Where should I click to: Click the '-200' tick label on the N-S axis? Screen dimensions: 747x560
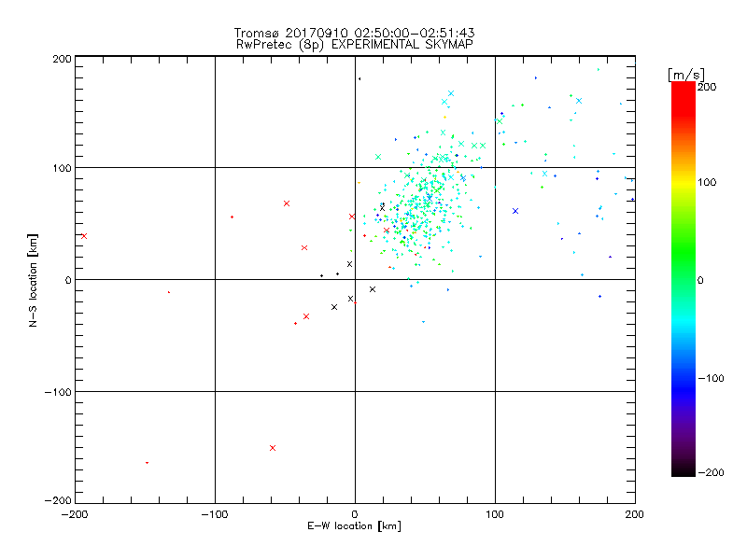[x=58, y=500]
